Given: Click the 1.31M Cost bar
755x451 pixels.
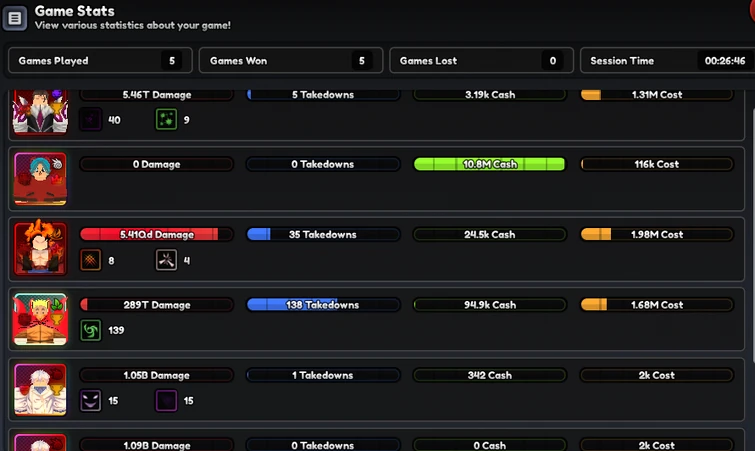Looking at the screenshot, I should (x=657, y=95).
